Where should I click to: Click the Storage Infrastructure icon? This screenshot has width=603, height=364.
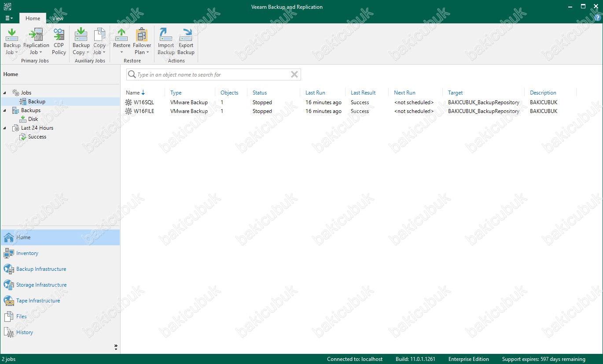tap(9, 285)
